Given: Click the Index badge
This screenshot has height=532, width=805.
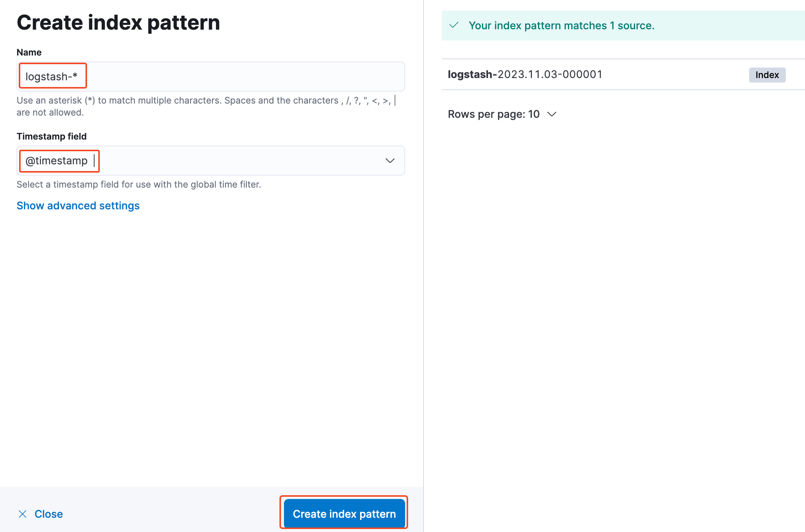Looking at the screenshot, I should pyautogui.click(x=767, y=75).
